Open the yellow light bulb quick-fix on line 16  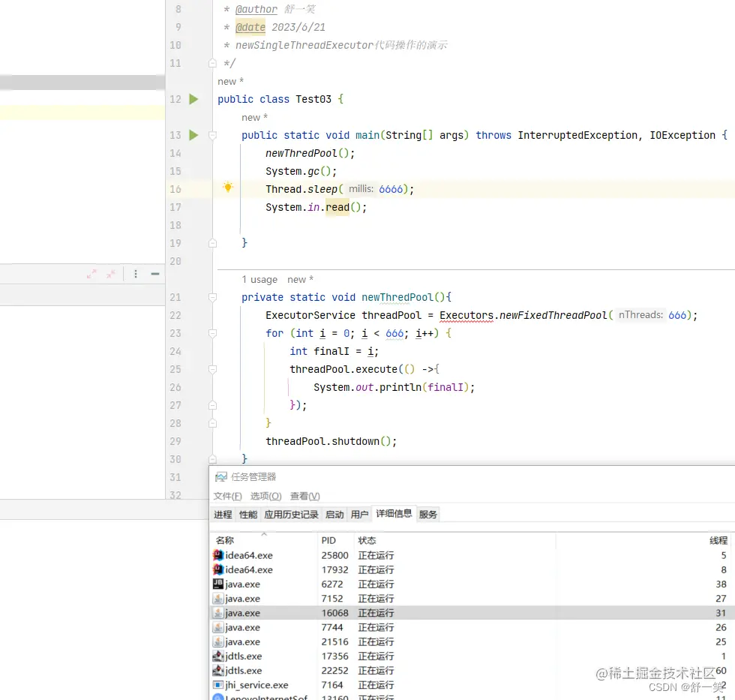(x=228, y=187)
